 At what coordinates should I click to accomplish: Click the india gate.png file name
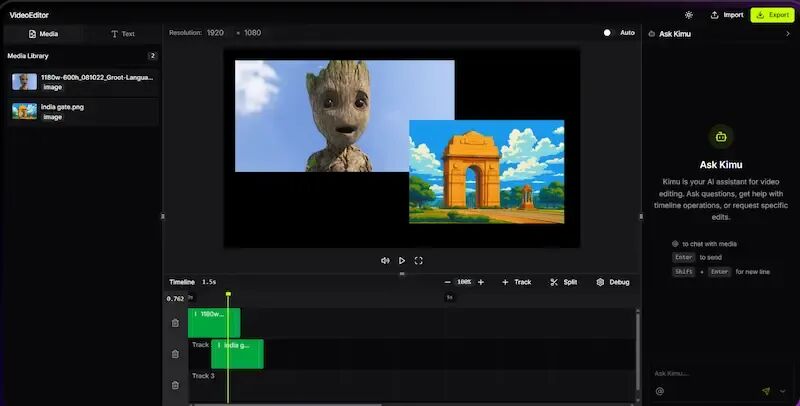point(62,107)
